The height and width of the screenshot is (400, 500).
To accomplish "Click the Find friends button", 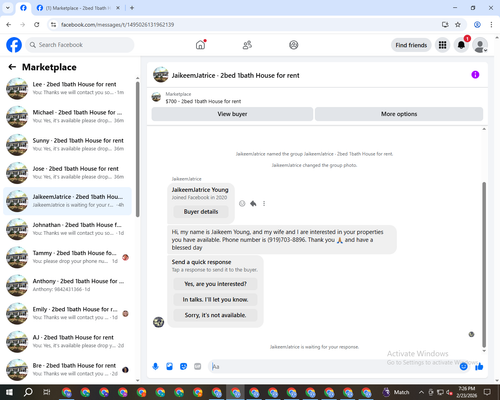I will tap(411, 45).
